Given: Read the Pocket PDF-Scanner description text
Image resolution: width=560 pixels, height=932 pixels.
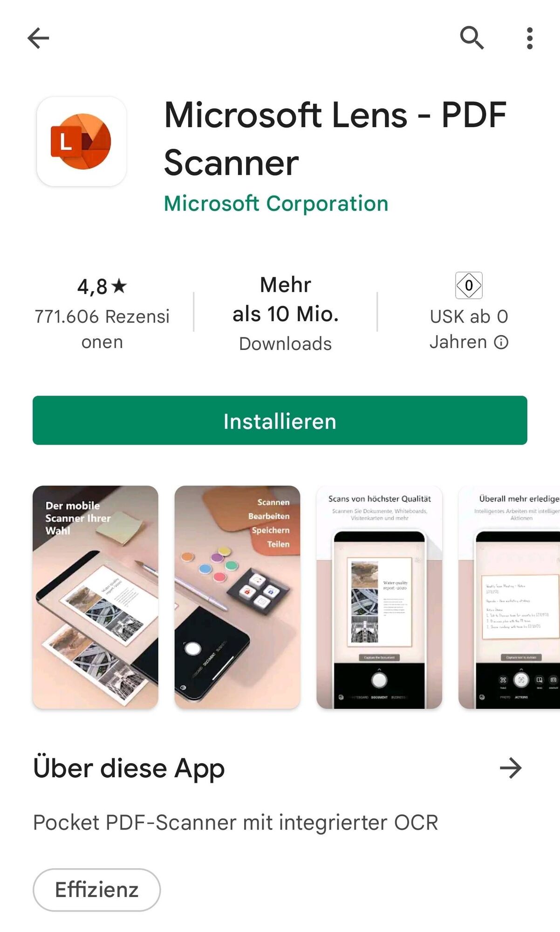Looking at the screenshot, I should 236,822.
